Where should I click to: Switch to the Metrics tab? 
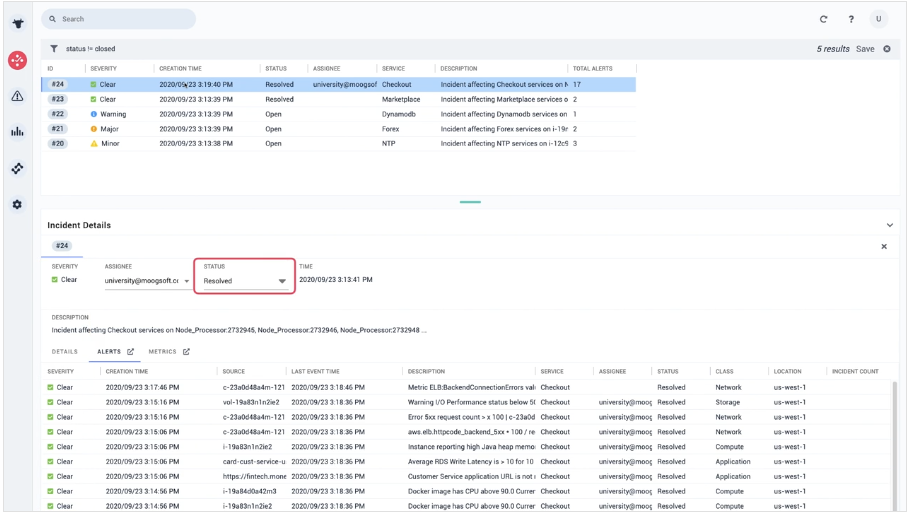click(162, 351)
